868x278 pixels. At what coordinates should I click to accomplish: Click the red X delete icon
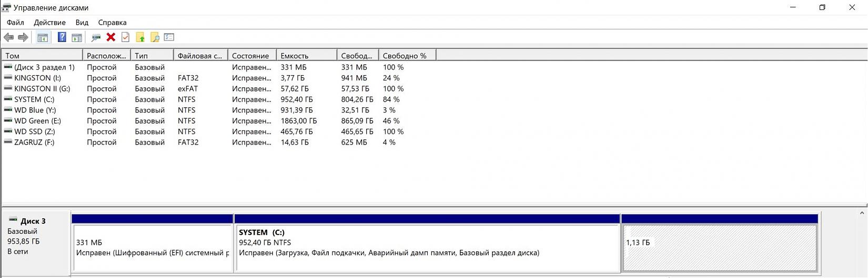[x=111, y=37]
